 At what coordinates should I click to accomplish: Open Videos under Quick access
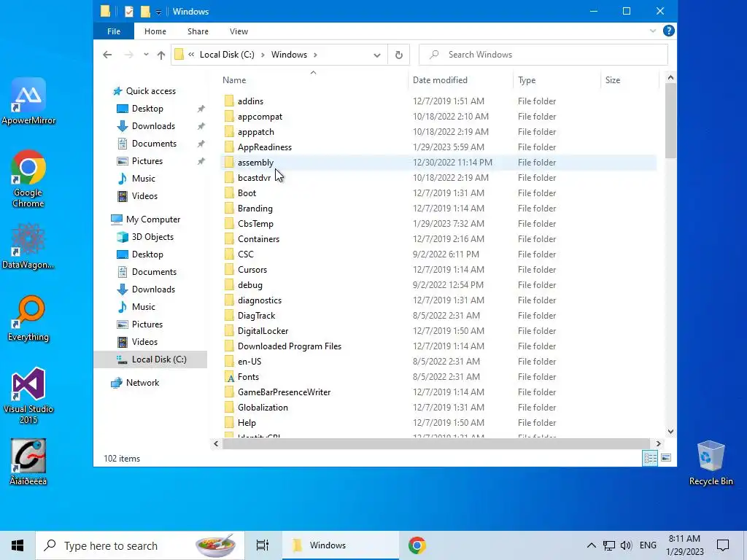tap(144, 196)
